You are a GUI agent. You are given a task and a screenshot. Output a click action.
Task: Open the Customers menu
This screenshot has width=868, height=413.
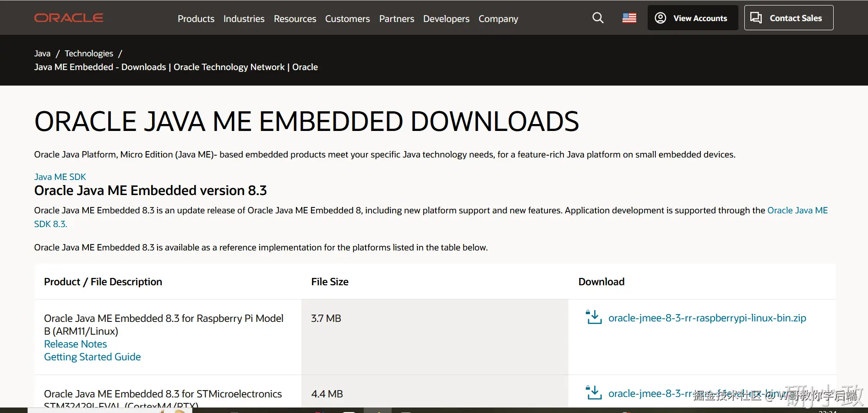(348, 19)
